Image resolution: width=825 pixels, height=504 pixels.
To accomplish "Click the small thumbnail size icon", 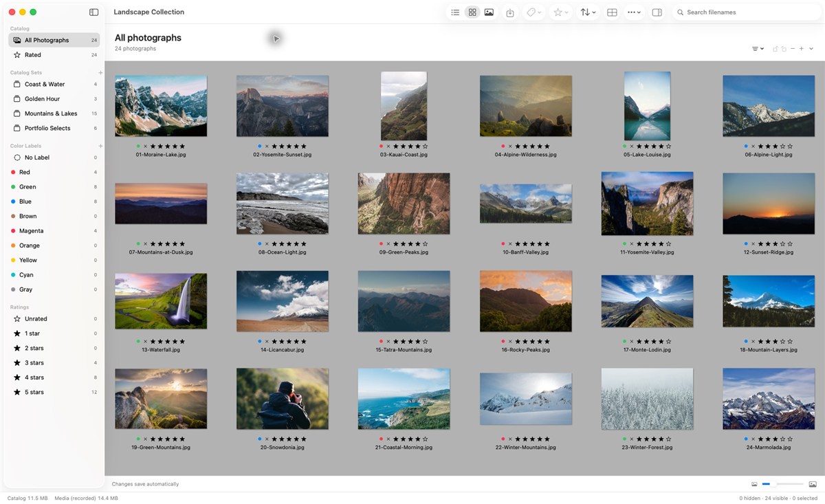I will 754,485.
